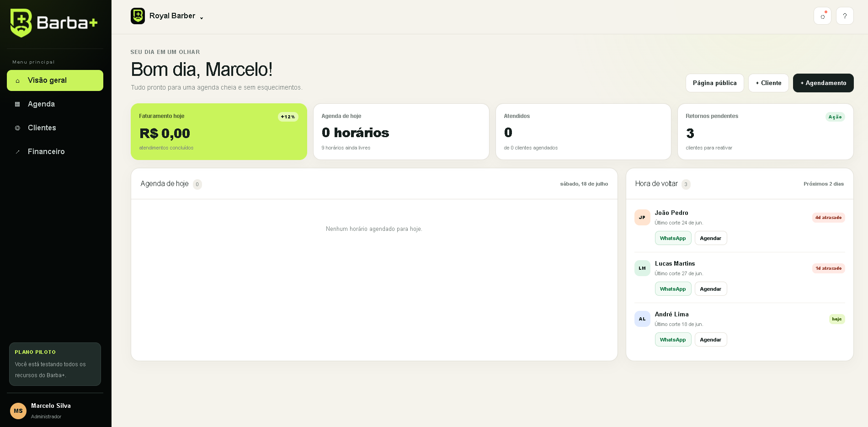Click Lucas Martins' LM avatar
This screenshot has width=868, height=427.
642,268
